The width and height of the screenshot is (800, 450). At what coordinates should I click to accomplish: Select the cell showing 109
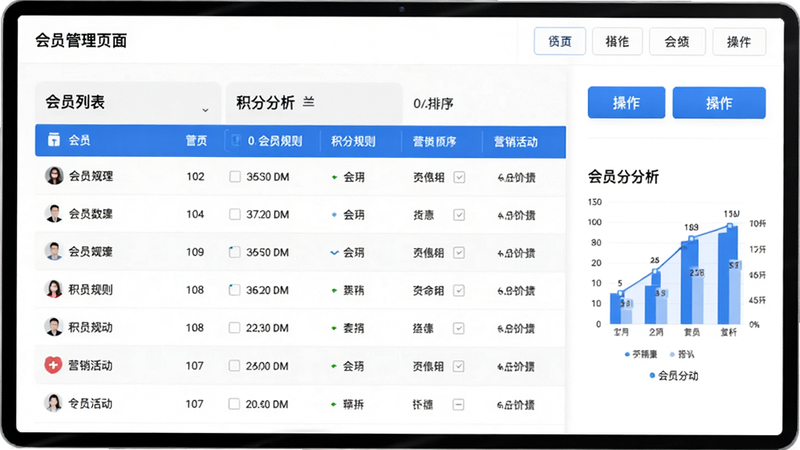coord(195,252)
